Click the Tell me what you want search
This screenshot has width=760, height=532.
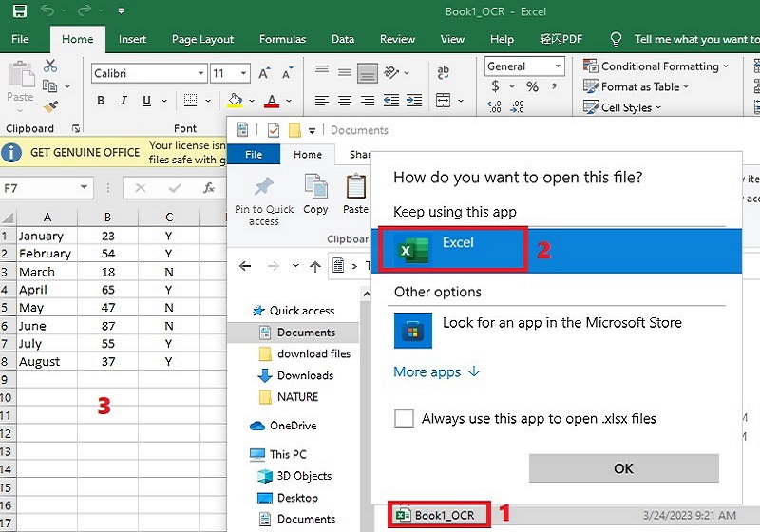click(x=696, y=39)
